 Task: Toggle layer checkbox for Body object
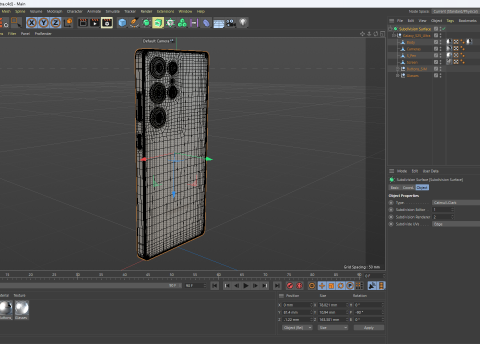point(436,42)
